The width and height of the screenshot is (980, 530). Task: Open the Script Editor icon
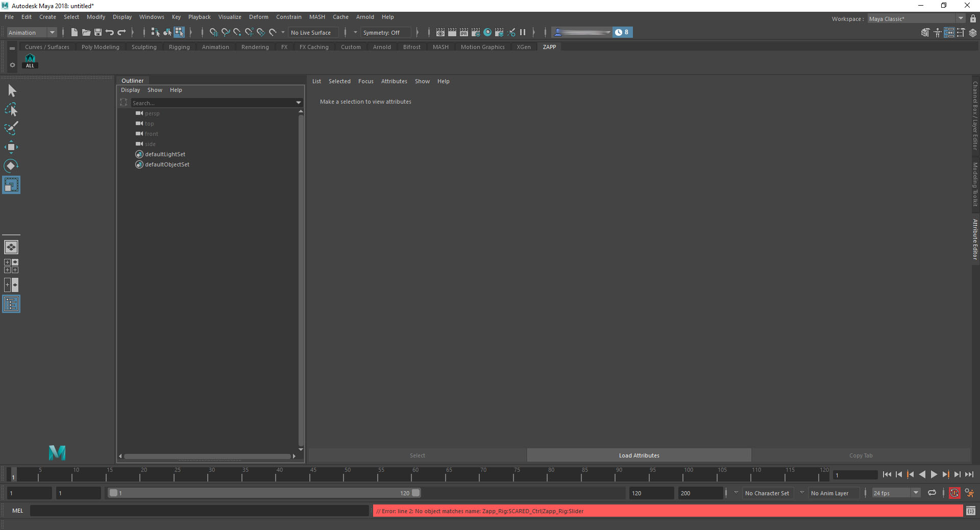coord(970,511)
